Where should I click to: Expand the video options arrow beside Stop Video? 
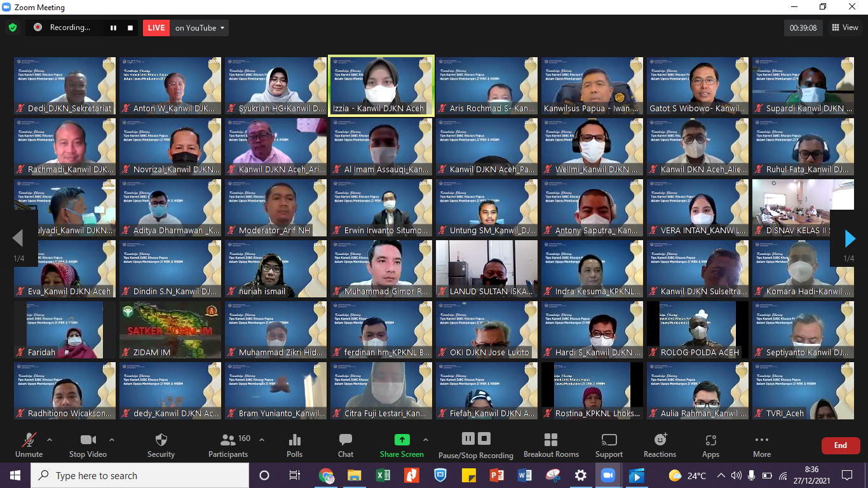click(112, 440)
